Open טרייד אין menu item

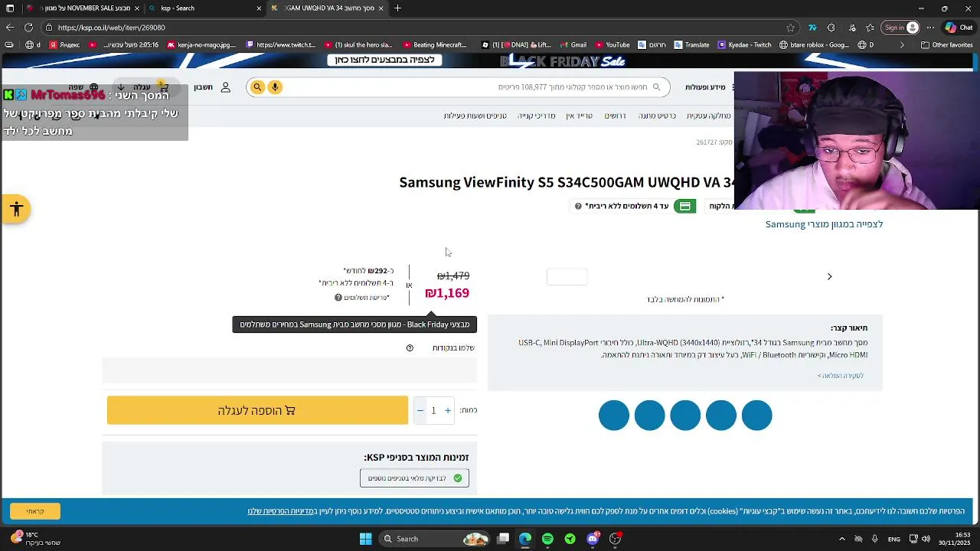(x=579, y=116)
